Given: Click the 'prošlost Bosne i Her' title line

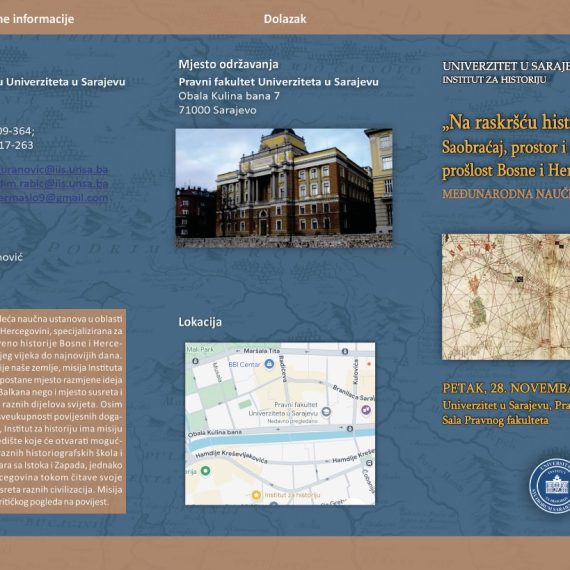Looking at the screenshot, I should pos(506,170).
